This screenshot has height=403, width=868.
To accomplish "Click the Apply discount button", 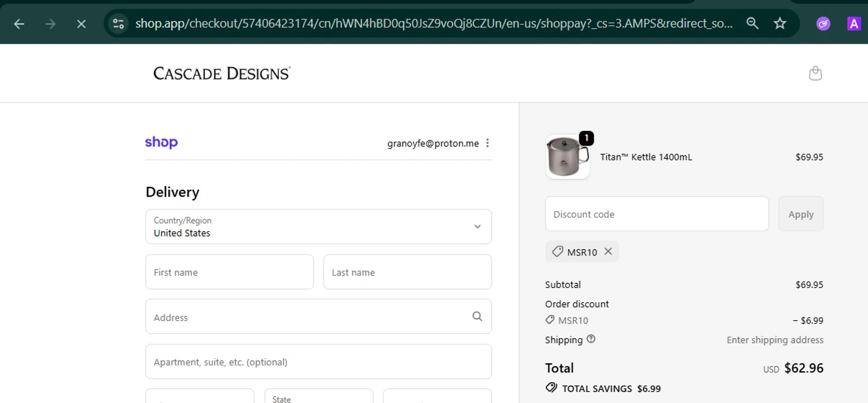I will tap(801, 214).
